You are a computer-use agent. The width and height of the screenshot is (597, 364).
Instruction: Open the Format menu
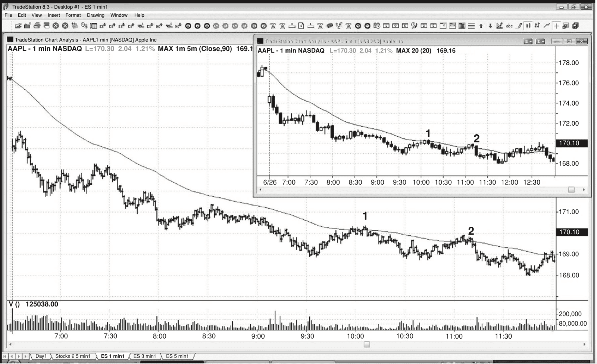[73, 15]
